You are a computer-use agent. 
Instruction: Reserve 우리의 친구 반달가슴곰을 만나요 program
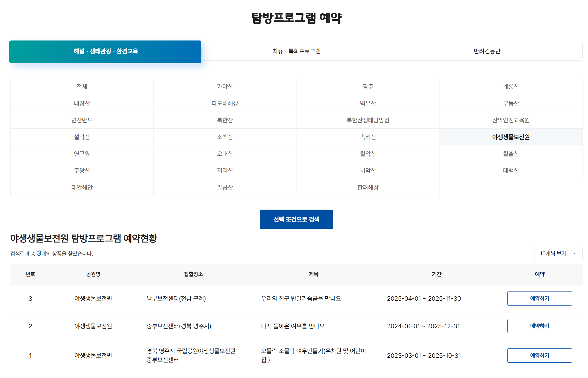(x=539, y=298)
